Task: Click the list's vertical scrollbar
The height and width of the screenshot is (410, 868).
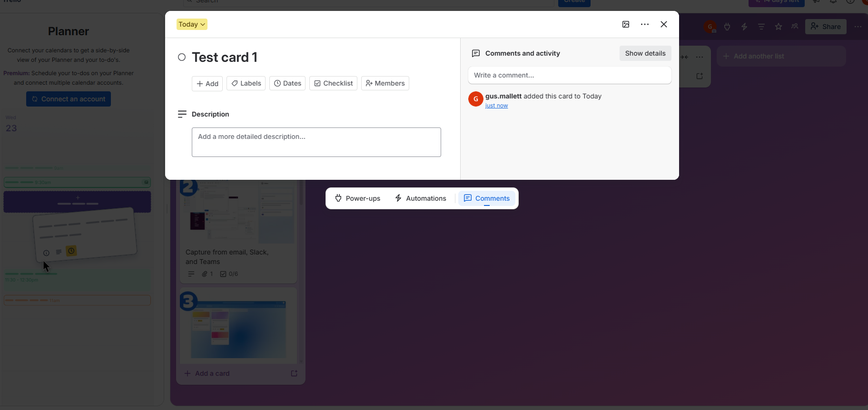Action: coord(301,193)
